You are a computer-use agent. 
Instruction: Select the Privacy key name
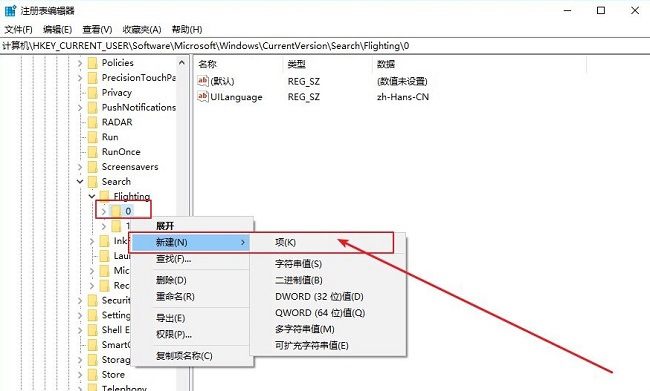pos(117,93)
